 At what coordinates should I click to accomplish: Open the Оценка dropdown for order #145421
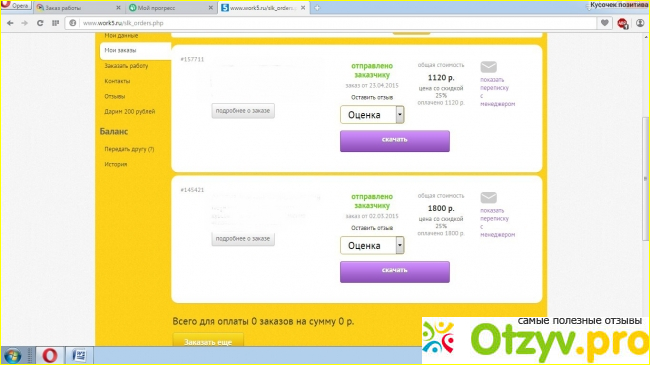(x=372, y=245)
